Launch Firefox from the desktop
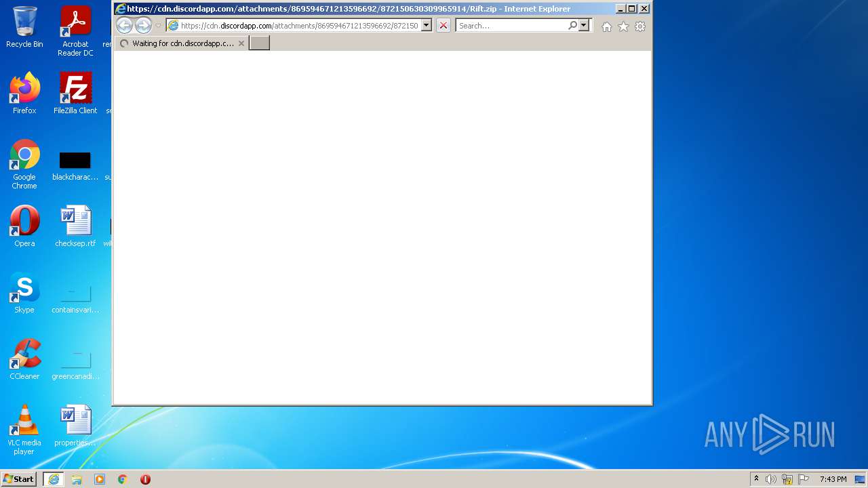This screenshot has width=868, height=488. point(24,93)
